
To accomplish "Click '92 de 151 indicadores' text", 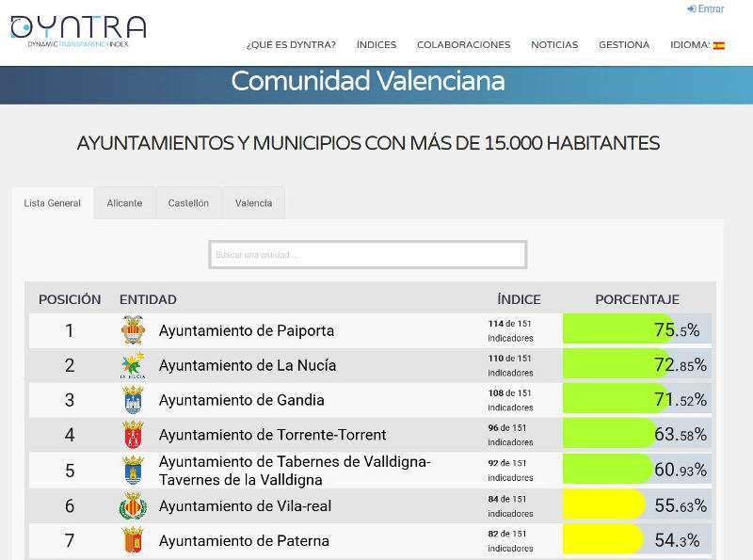I will pos(510,470).
